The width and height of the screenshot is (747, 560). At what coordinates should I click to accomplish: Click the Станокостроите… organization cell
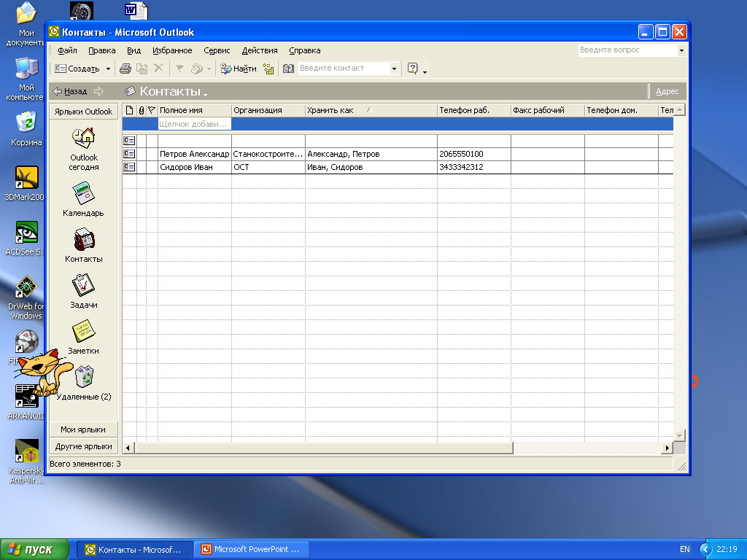[268, 155]
